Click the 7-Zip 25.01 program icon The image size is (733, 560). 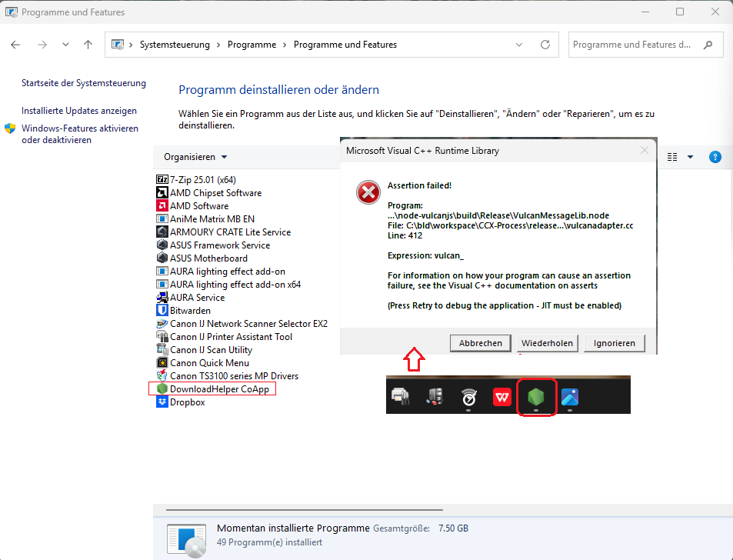click(162, 179)
